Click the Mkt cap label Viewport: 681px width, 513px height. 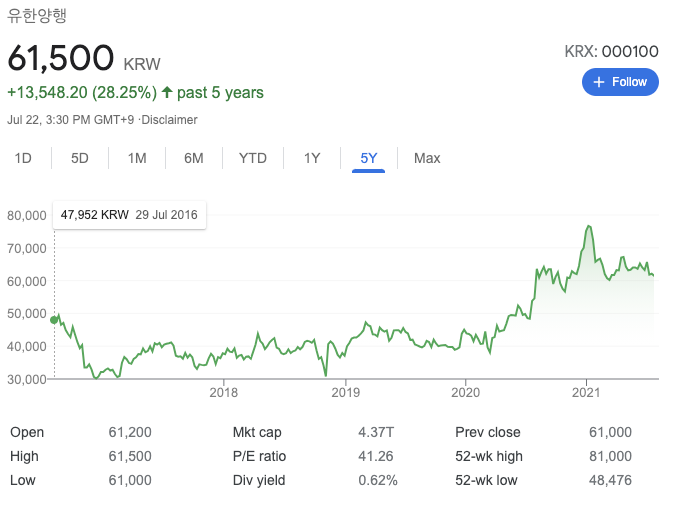(x=257, y=432)
